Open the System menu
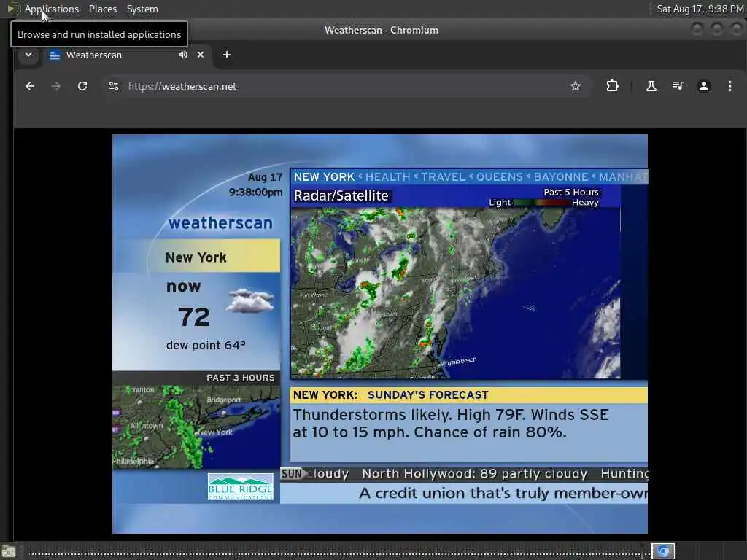747x560 pixels. [x=142, y=9]
